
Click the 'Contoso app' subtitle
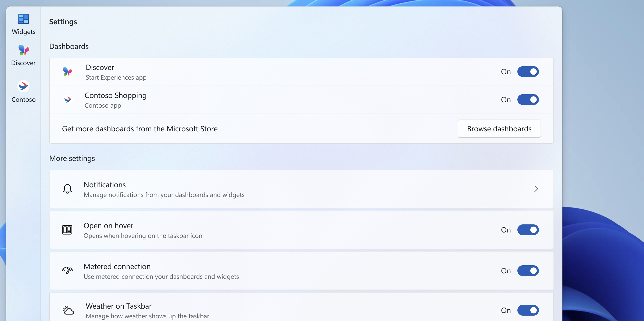click(x=103, y=105)
